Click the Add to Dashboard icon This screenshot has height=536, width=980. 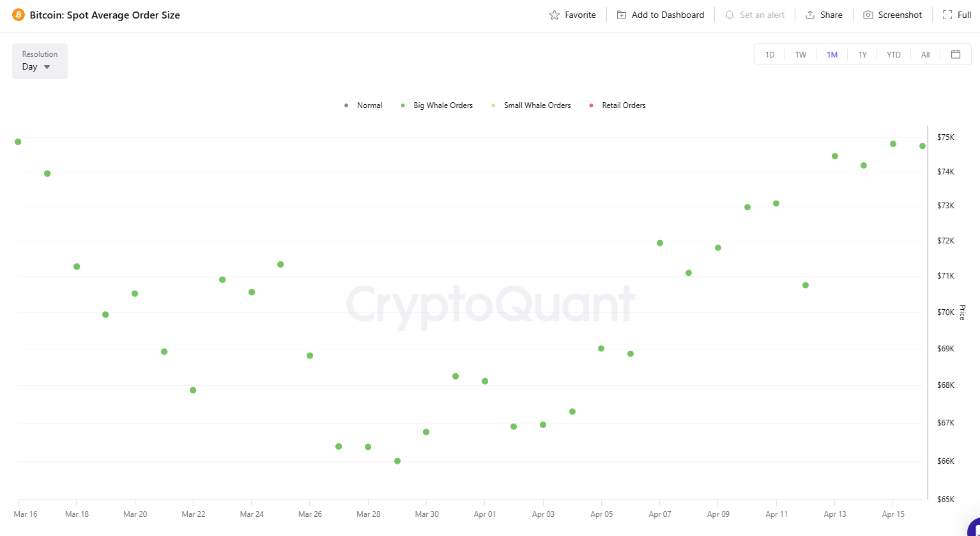coord(660,14)
